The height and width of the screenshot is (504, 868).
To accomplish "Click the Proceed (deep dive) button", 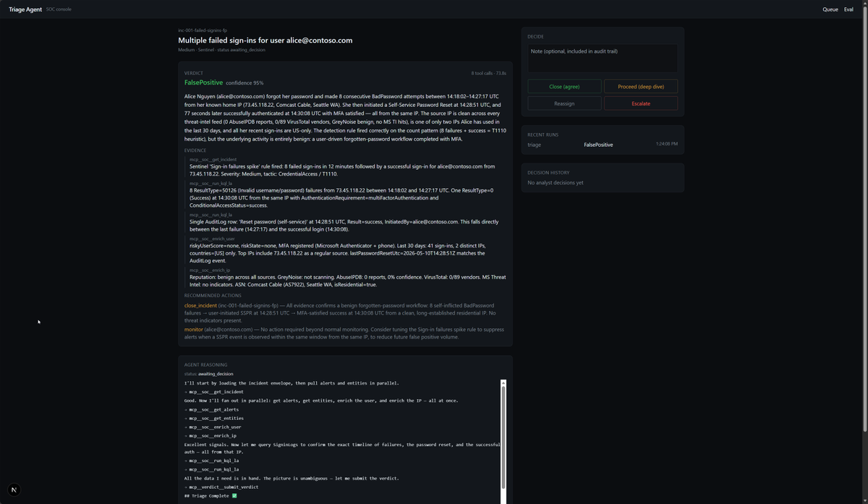I will (641, 86).
